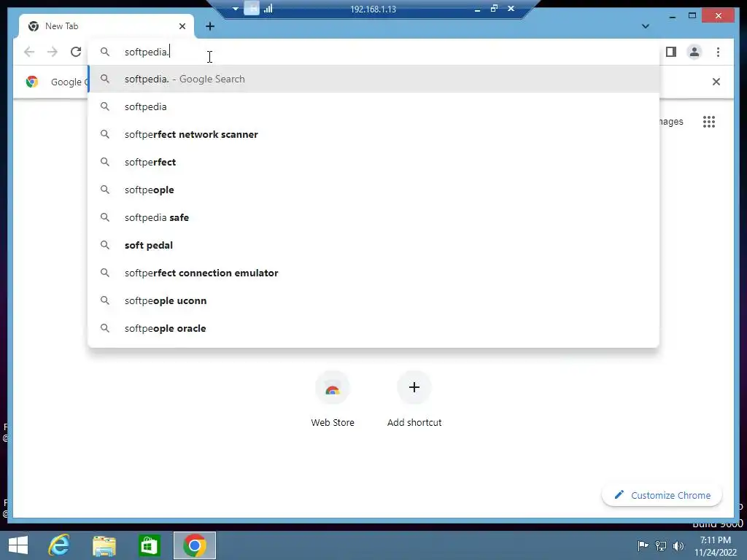Image resolution: width=747 pixels, height=560 pixels.
Task: Pick the 'softperfect' suggestion
Action: click(374, 162)
